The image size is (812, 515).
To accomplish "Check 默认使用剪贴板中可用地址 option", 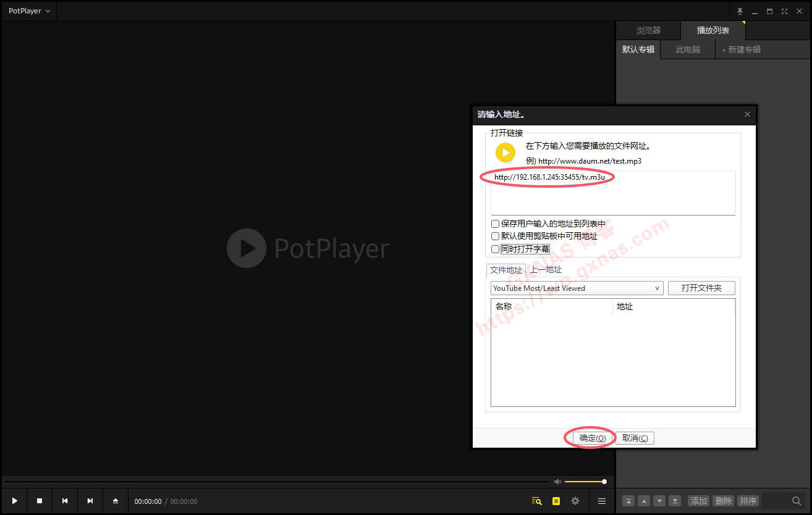I will tap(495, 237).
